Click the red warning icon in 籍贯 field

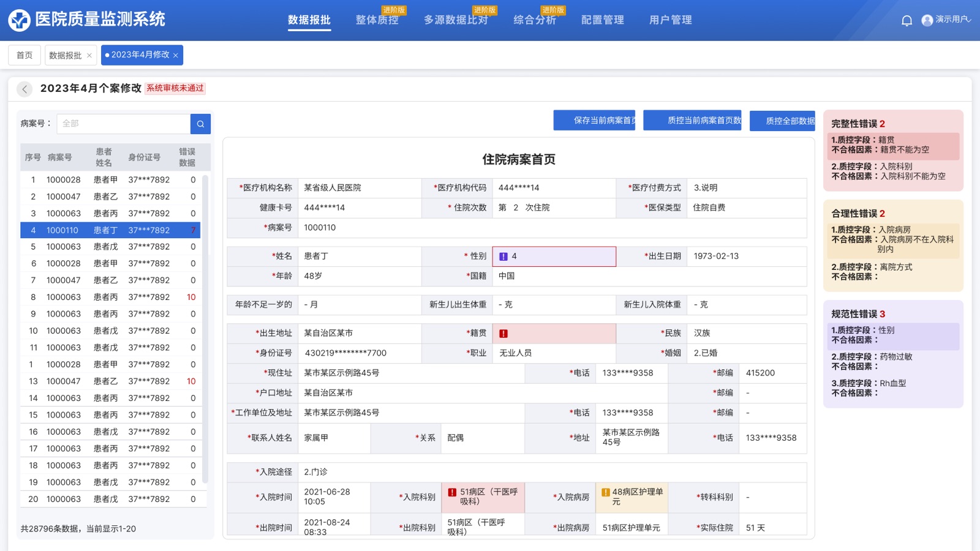coord(503,334)
